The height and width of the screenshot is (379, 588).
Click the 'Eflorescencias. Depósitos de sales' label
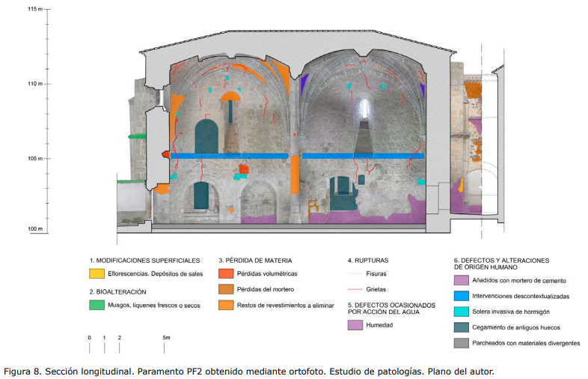[156, 274]
